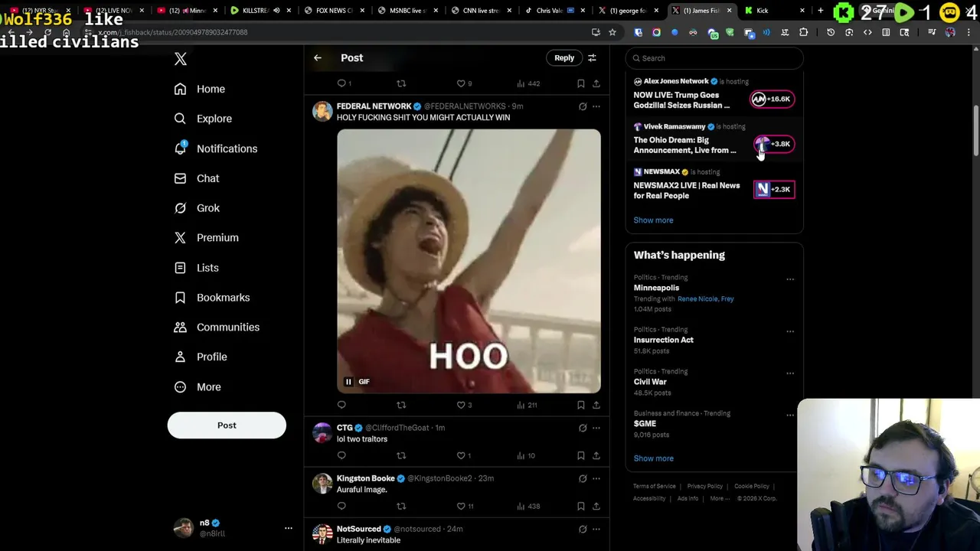
Task: View analytics showing 211 views
Action: coord(527,405)
